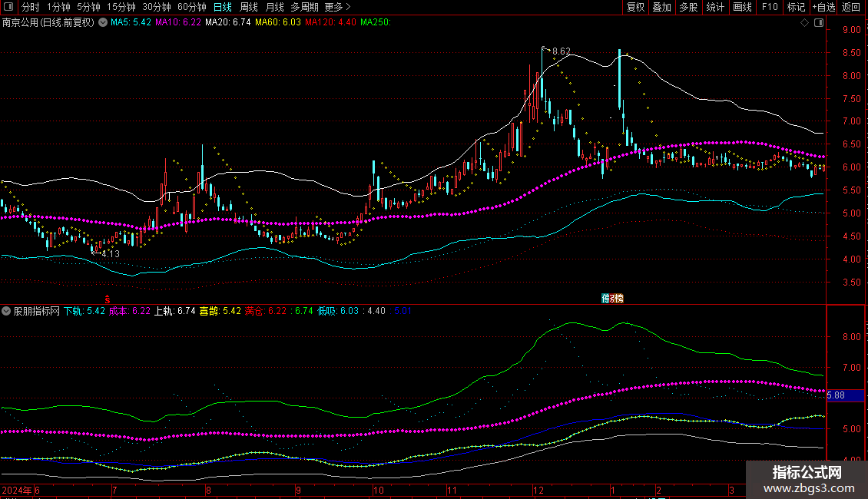Open the 多股 multi-stock view
The height and width of the screenshot is (499, 868).
(x=688, y=7)
